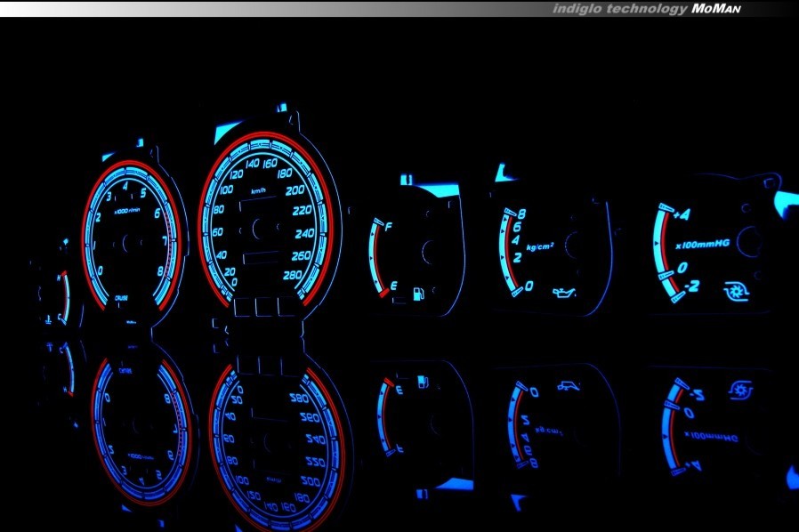Click the '2' on upright oil pressure gauge
Image resolution: width=799 pixels, height=532 pixels.
pyautogui.click(x=517, y=257)
